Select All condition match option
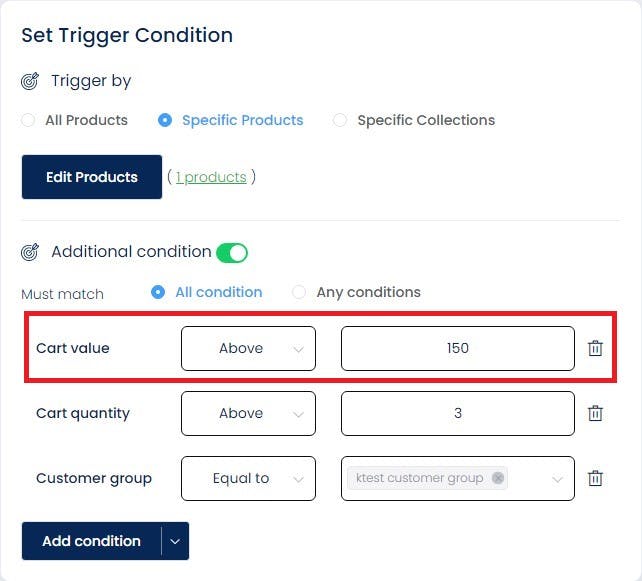Viewport: 642px width, 581px height. 158,292
